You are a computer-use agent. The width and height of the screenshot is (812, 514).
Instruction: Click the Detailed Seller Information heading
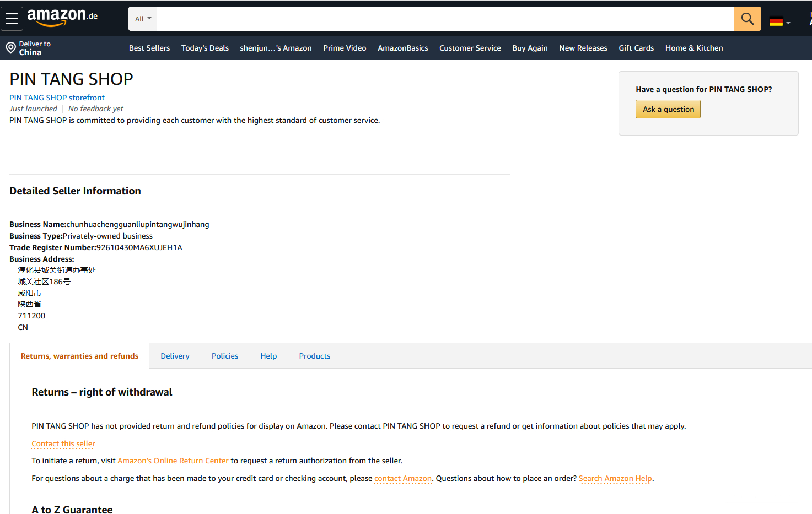coord(75,191)
